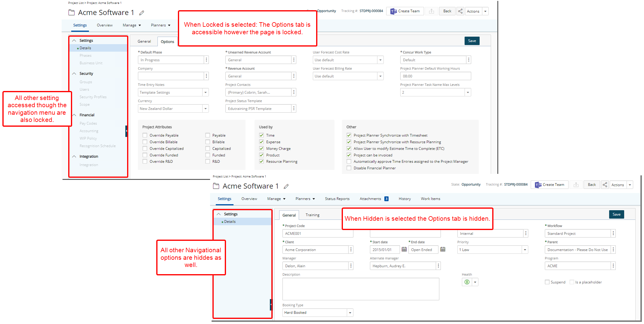The width and height of the screenshot is (644, 324).
Task: Open the Workflow field picker menu
Action: [x=613, y=233]
